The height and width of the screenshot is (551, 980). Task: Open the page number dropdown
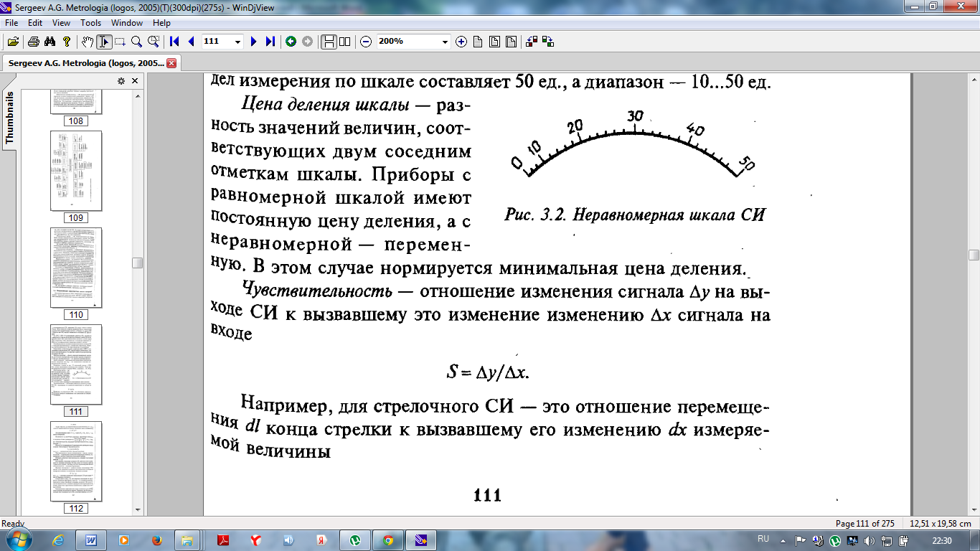coord(238,42)
